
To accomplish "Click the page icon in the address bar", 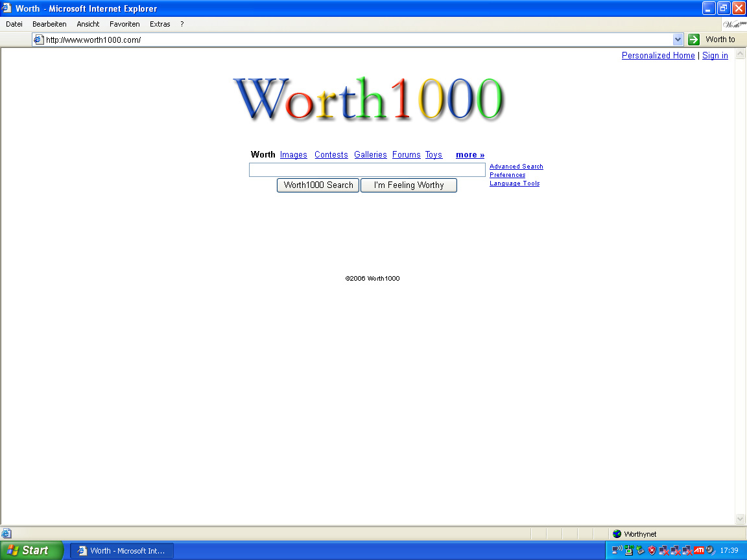I will (39, 40).
